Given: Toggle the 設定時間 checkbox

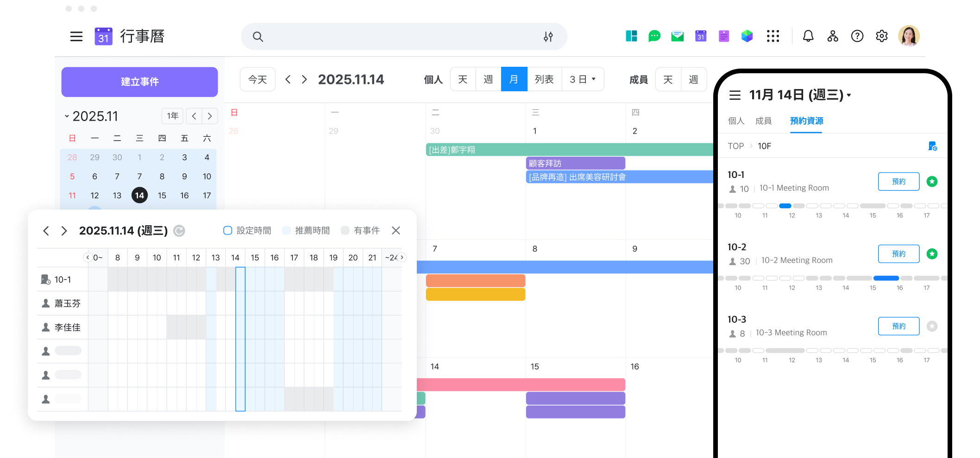Looking at the screenshot, I should (x=227, y=230).
